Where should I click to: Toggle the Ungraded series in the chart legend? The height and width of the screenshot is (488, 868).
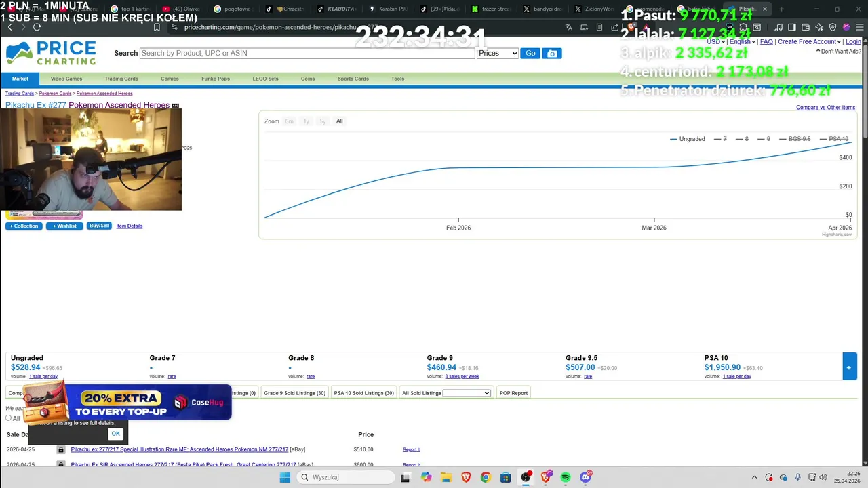point(688,139)
